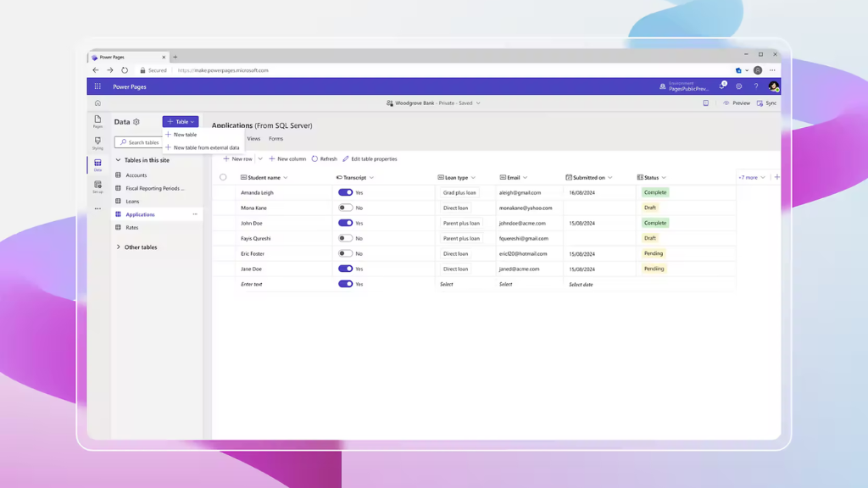The width and height of the screenshot is (868, 488).
Task: Open the Styling workspace in sidebar
Action: pyautogui.click(x=97, y=143)
